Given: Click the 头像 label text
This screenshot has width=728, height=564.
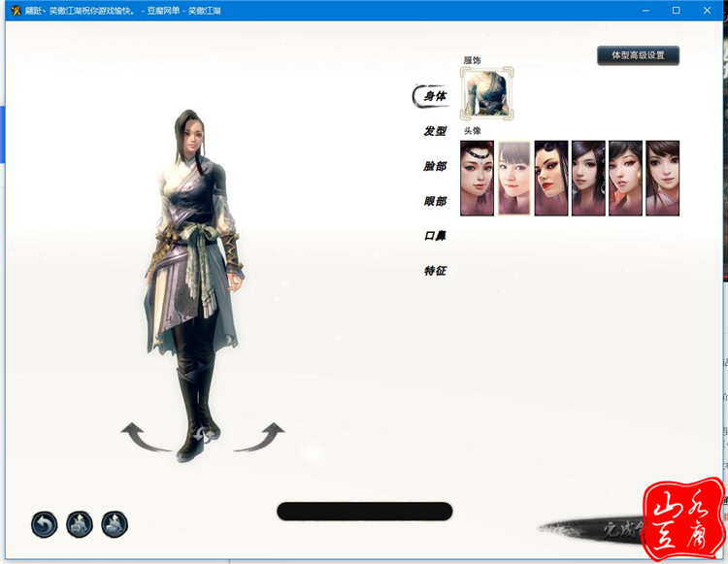Looking at the screenshot, I should click(x=472, y=131).
